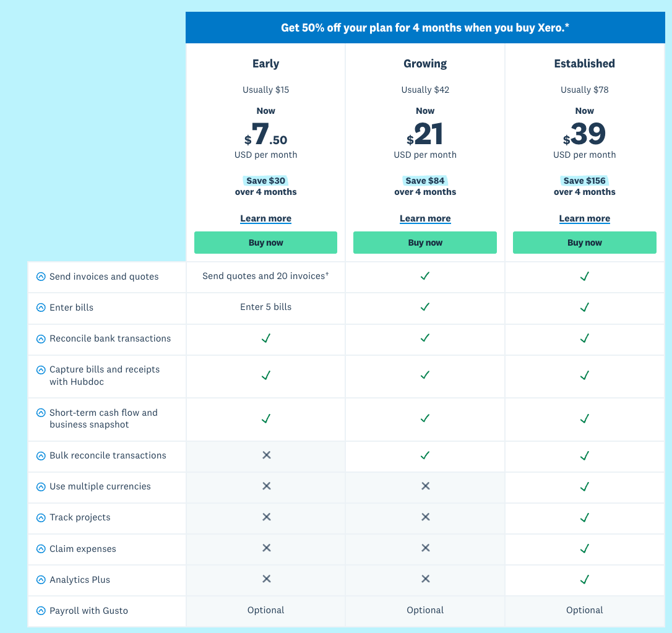
Task: Click Buy now for the Established plan
Action: [x=584, y=243]
